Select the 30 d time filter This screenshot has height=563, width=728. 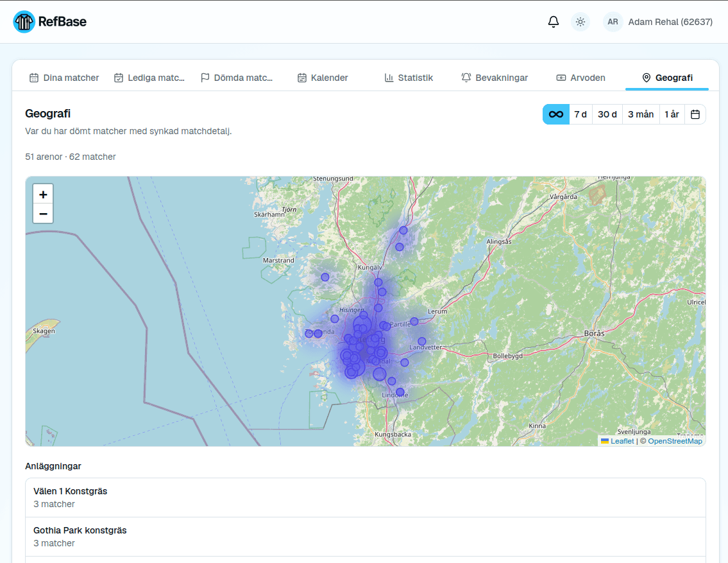pyautogui.click(x=607, y=114)
